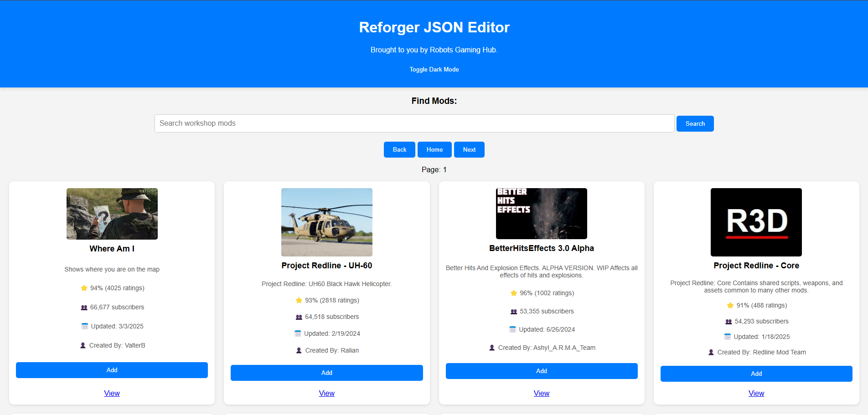Click the UH-60 helicopter thumbnail
This screenshot has width=868, height=415.
pos(327,222)
